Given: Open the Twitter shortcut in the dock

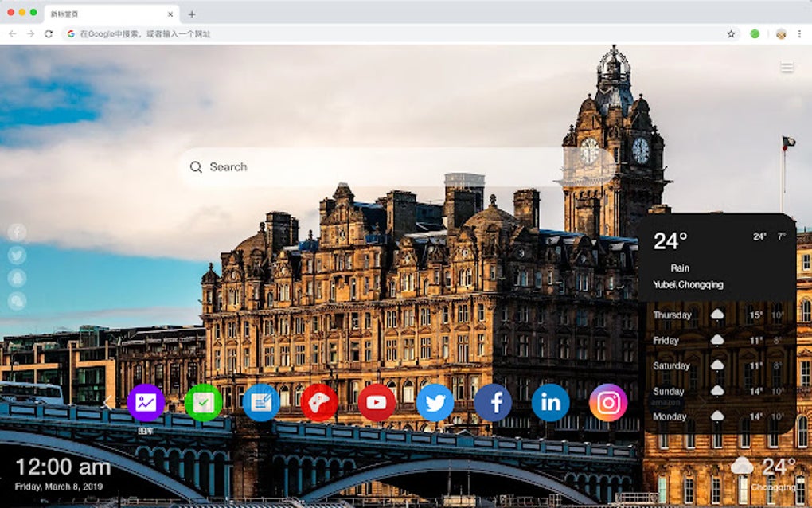Looking at the screenshot, I should (435, 402).
